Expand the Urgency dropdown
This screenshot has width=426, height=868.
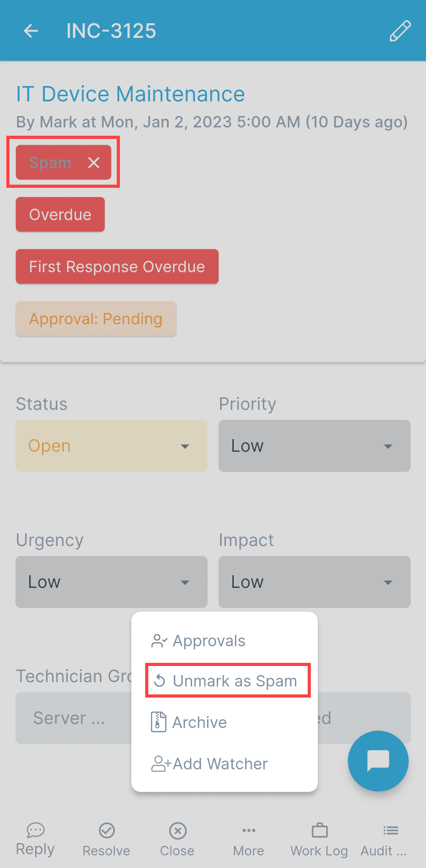coord(111,582)
